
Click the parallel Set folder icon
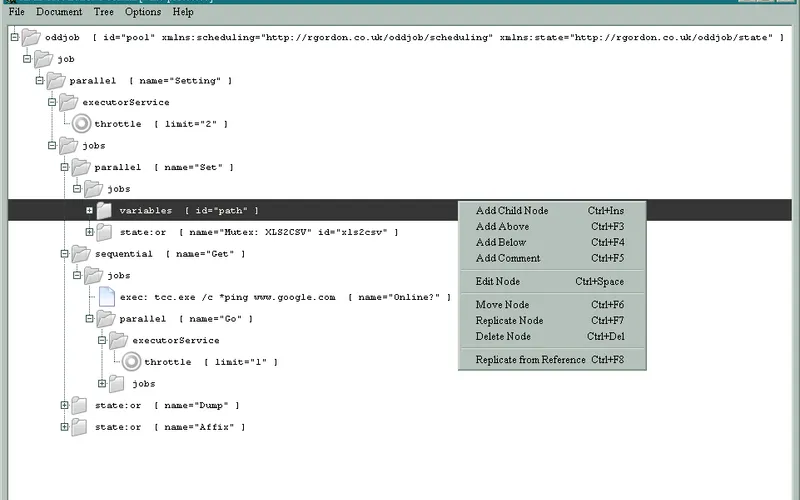pyautogui.click(x=81, y=167)
